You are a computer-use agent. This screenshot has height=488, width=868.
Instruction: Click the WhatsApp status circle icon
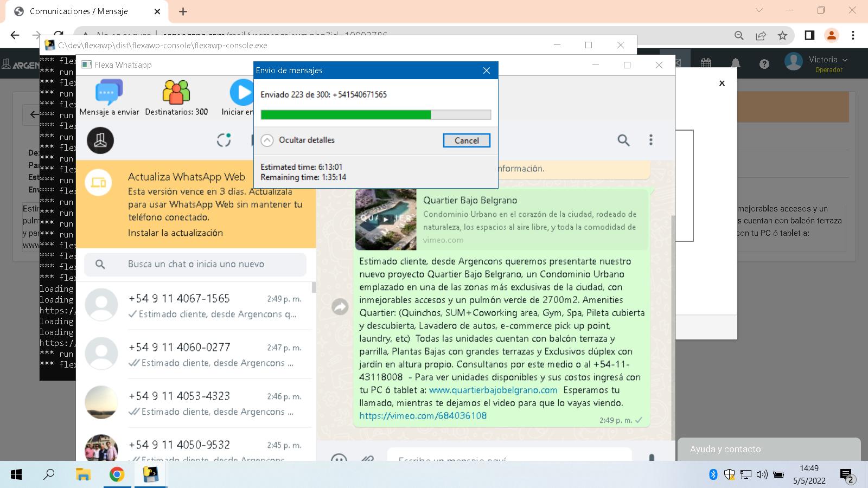[224, 140]
